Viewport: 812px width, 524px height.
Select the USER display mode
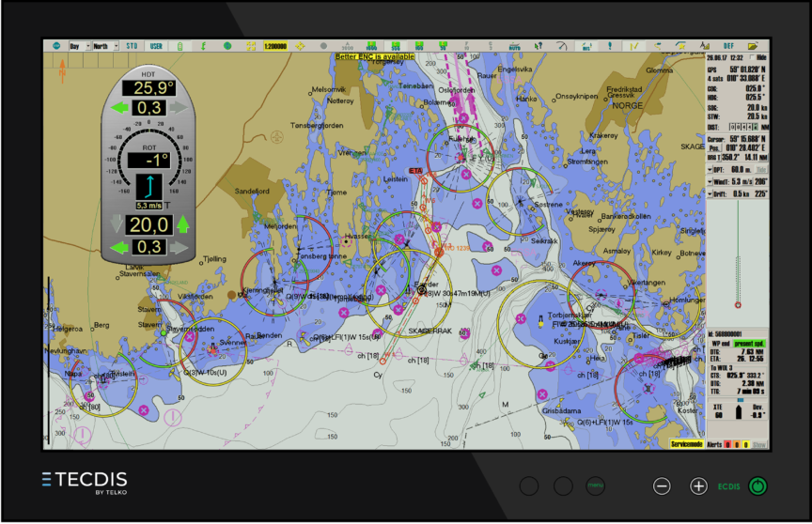156,46
